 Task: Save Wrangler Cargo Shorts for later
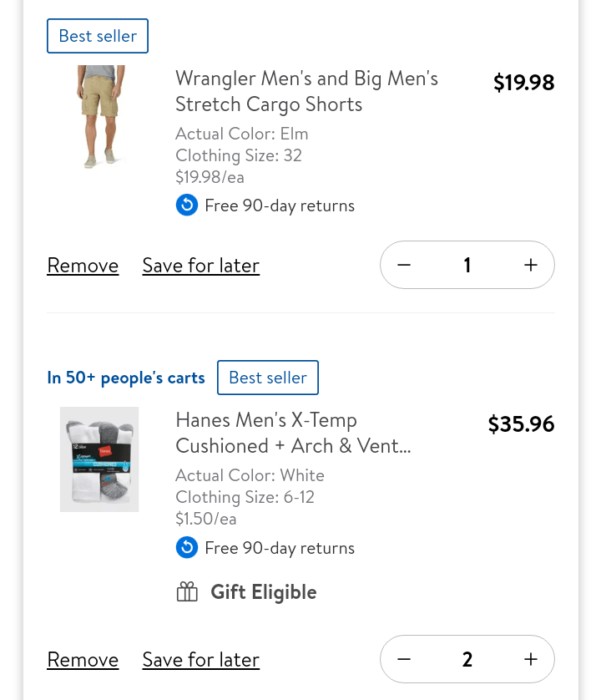[x=200, y=266]
